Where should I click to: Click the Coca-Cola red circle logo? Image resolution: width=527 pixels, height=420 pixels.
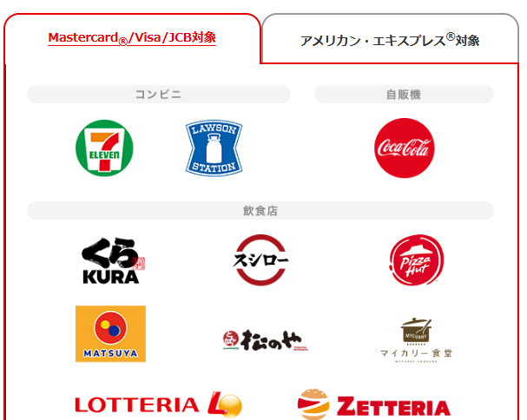[405, 148]
